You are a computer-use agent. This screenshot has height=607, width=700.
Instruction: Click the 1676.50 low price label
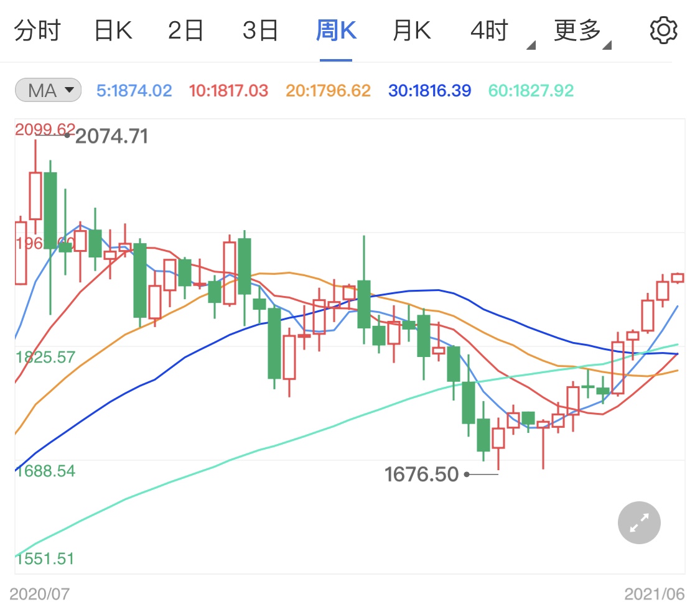(x=421, y=474)
